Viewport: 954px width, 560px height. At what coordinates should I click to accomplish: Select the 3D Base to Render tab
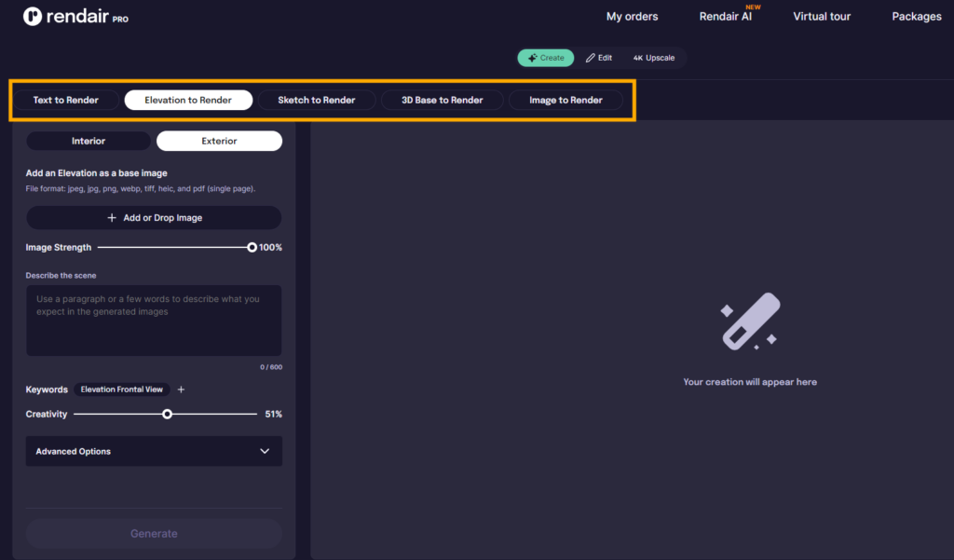pos(443,100)
